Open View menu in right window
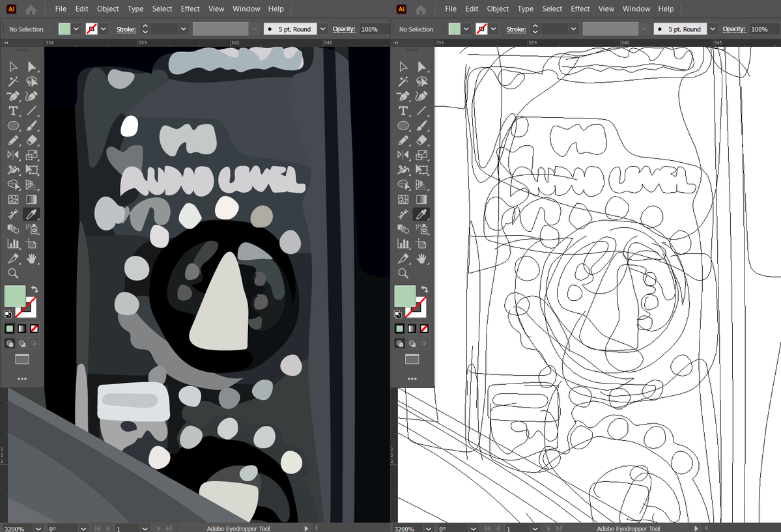This screenshot has height=532, width=781. tap(606, 9)
